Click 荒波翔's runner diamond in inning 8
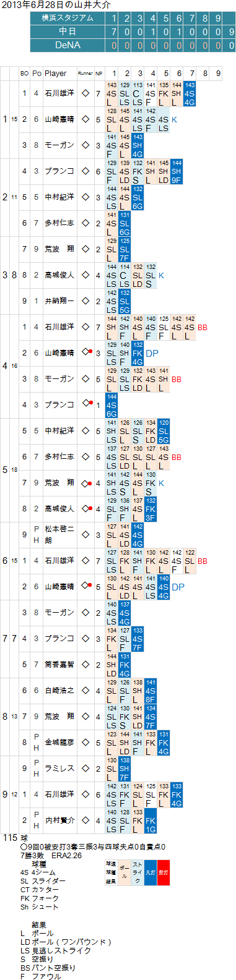This screenshot has width=236, height=980. point(85,717)
